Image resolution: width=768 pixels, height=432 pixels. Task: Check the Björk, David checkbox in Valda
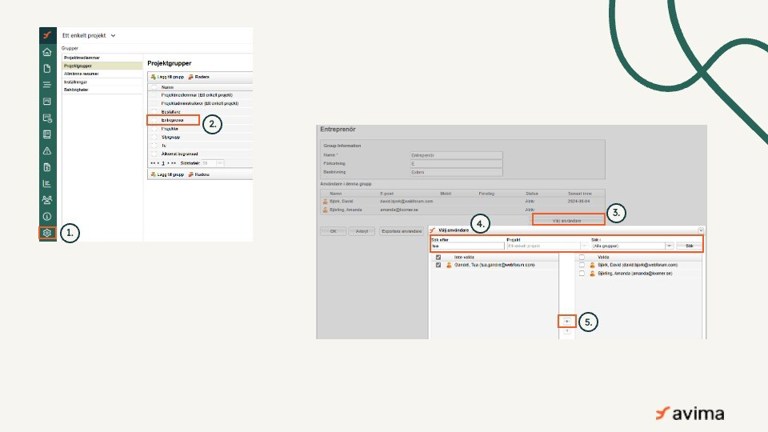(x=581, y=265)
